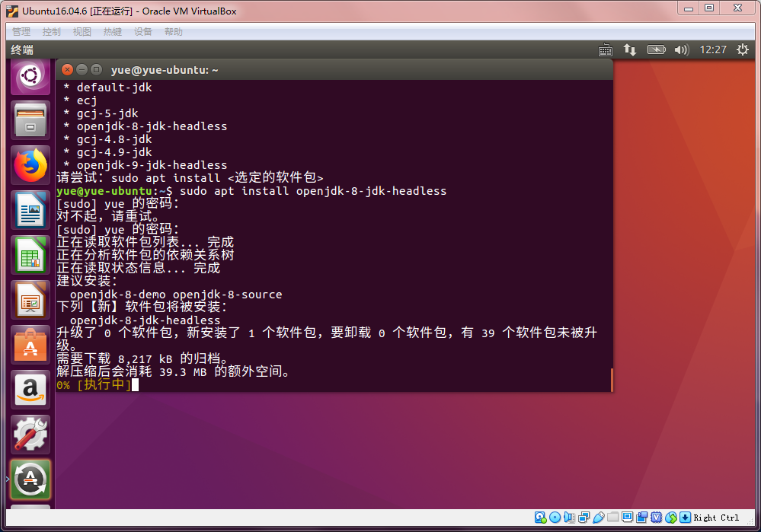Click the VirtualBox display status icon
Screen dimensions: 761x532
tap(627, 517)
